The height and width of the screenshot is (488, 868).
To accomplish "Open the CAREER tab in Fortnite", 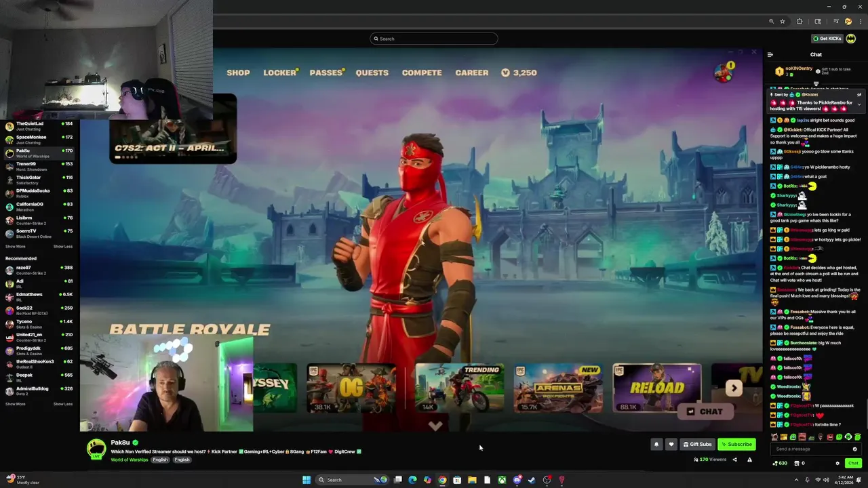I will (x=472, y=73).
